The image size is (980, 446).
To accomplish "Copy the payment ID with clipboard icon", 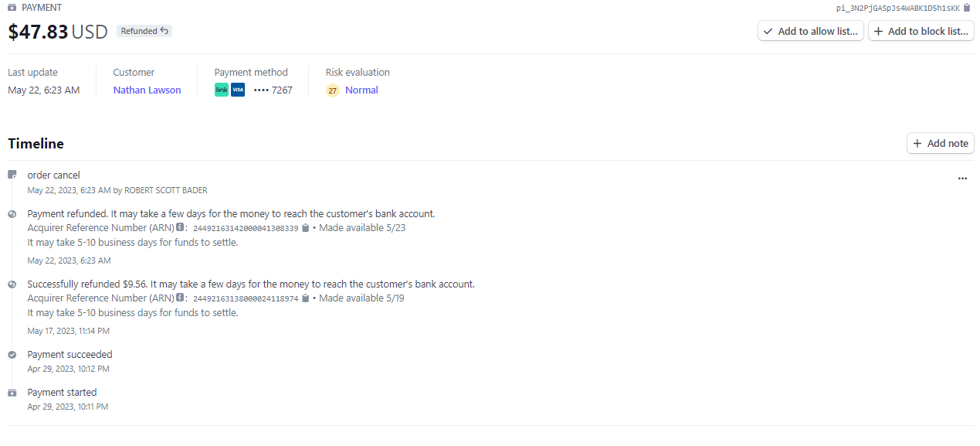I will click(x=967, y=8).
